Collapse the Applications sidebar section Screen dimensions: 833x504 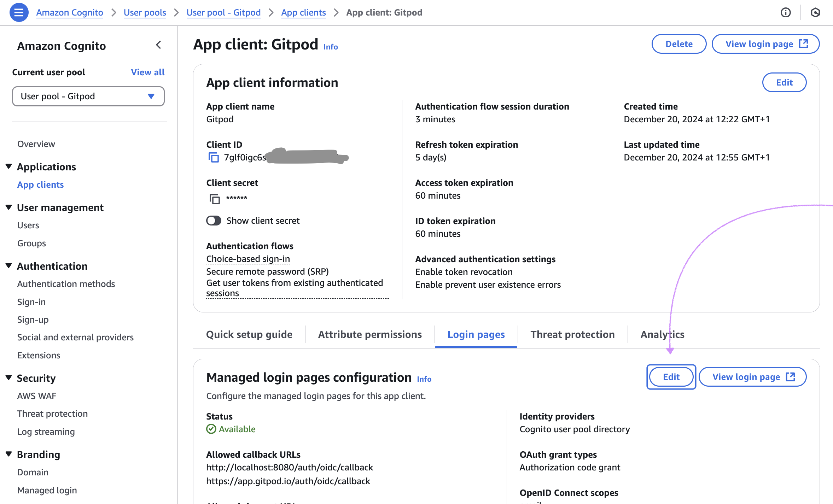click(9, 166)
